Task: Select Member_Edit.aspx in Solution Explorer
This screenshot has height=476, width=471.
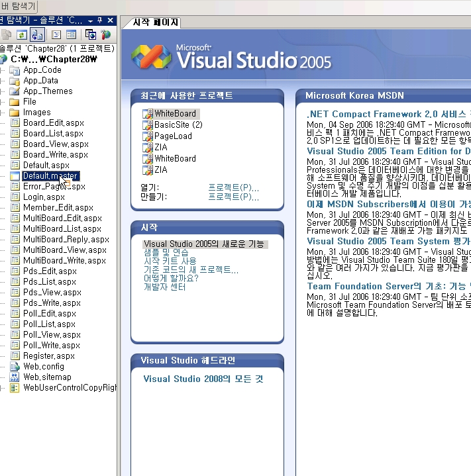Action: pyautogui.click(x=58, y=208)
